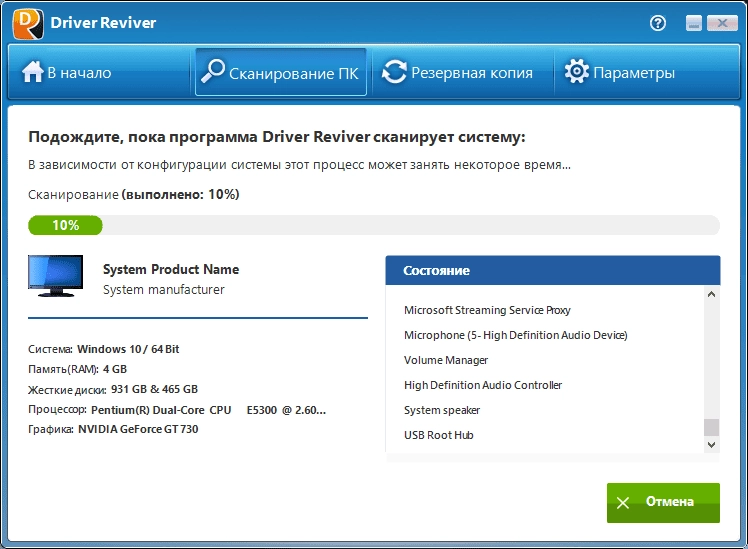The width and height of the screenshot is (748, 549).
Task: Click the magnifier scan icon
Action: 213,71
